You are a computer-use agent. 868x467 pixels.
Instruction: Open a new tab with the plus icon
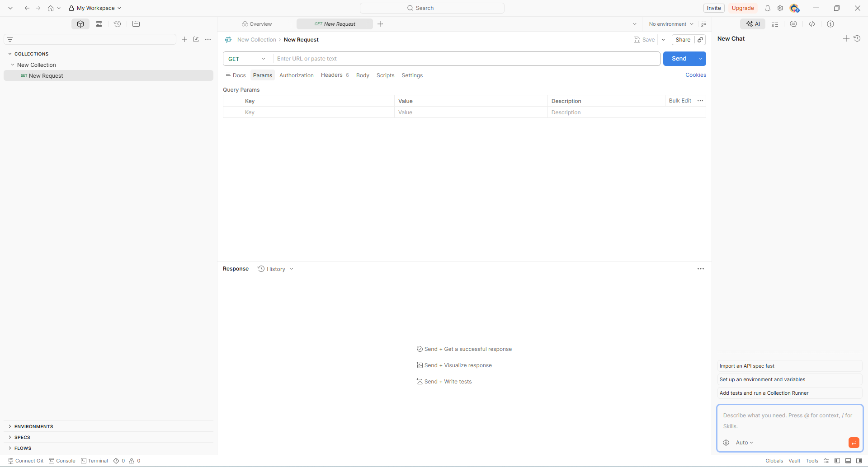[x=380, y=24]
